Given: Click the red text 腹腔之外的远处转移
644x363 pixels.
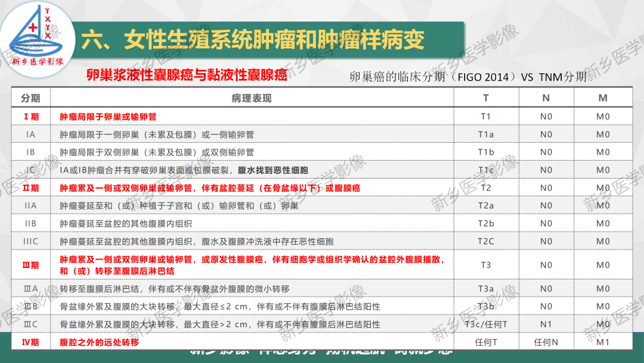Looking at the screenshot, I should point(100,342).
